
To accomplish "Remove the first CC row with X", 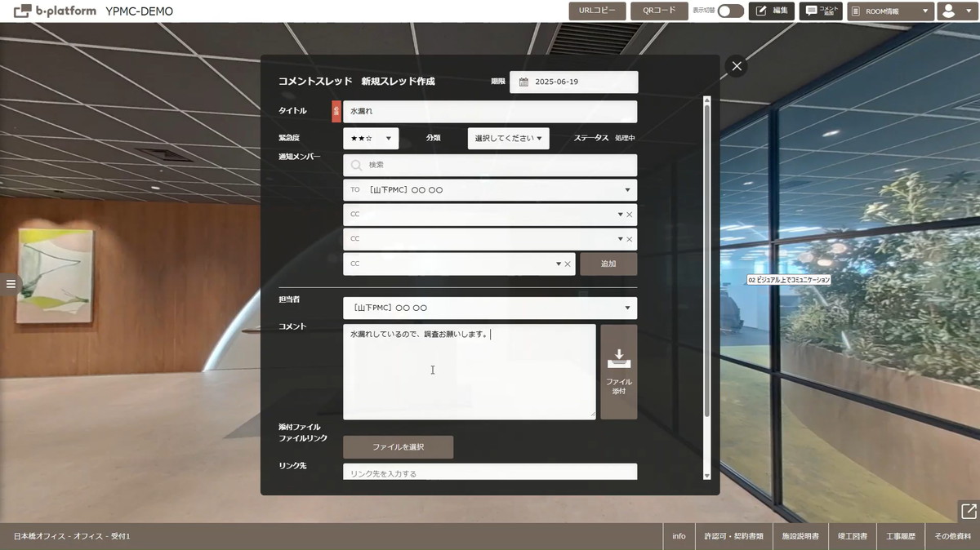I will tap(630, 215).
